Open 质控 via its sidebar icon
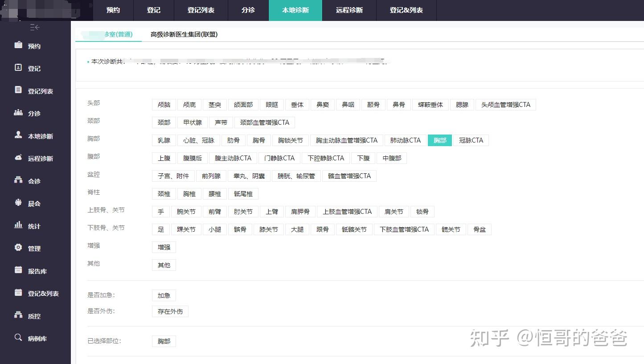Viewport: 644px width, 364px height. coord(18,315)
